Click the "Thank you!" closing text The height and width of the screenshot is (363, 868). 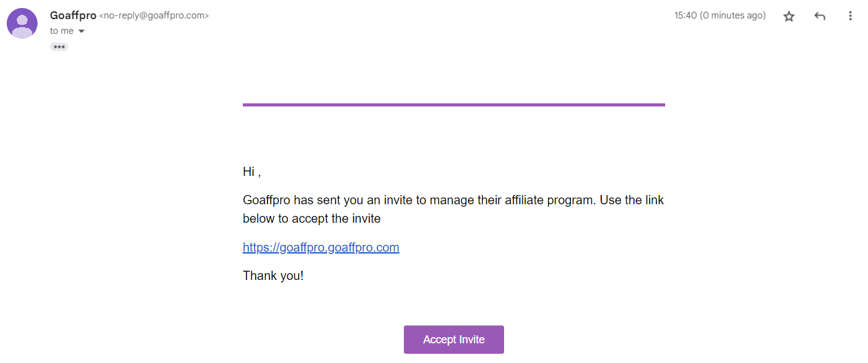[x=273, y=276]
